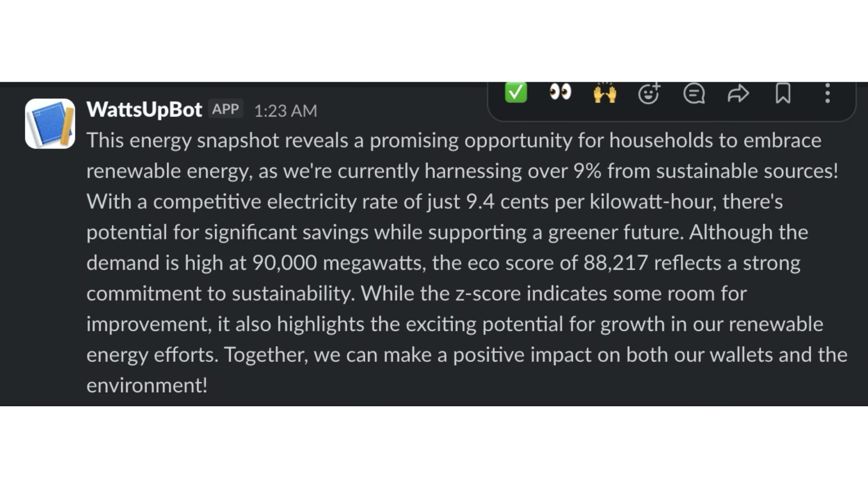Open the add reaction emoji picker

[649, 94]
